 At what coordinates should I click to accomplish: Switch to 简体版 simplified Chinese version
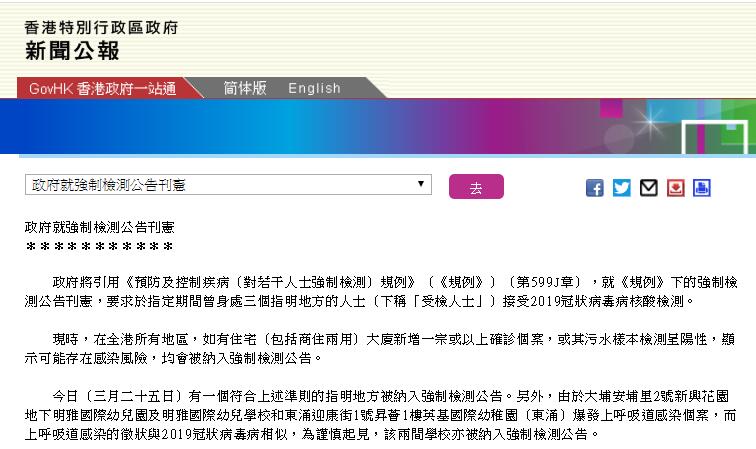(245, 88)
